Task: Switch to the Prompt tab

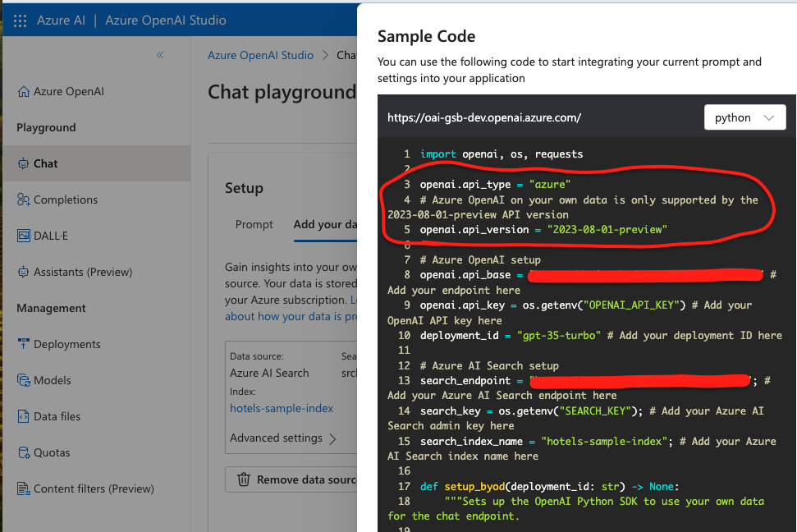Action: coord(254,223)
